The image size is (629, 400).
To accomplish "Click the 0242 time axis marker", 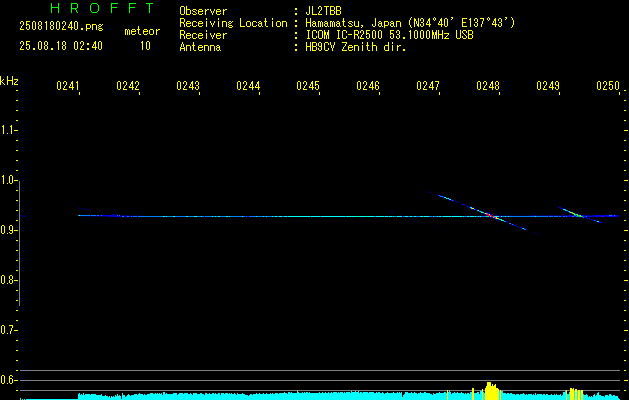I will point(128,86).
